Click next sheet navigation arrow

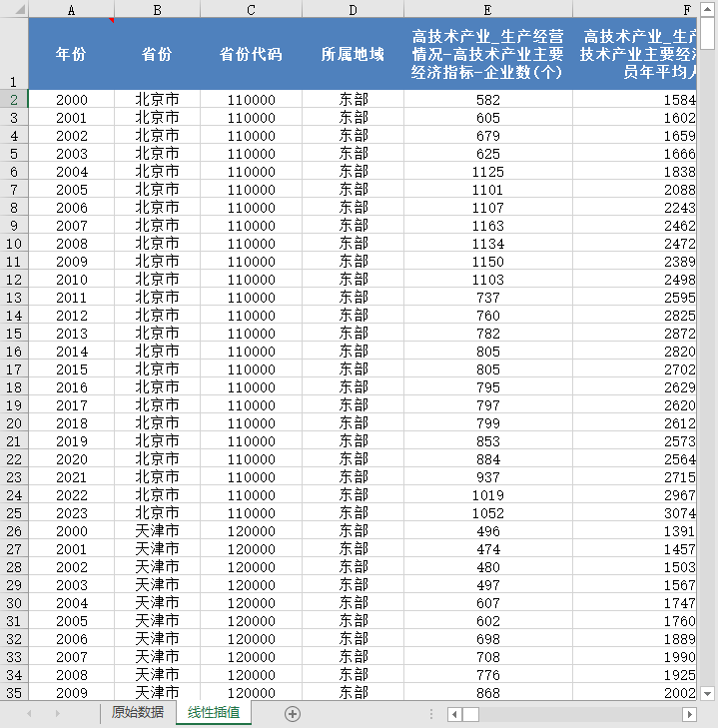click(58, 714)
